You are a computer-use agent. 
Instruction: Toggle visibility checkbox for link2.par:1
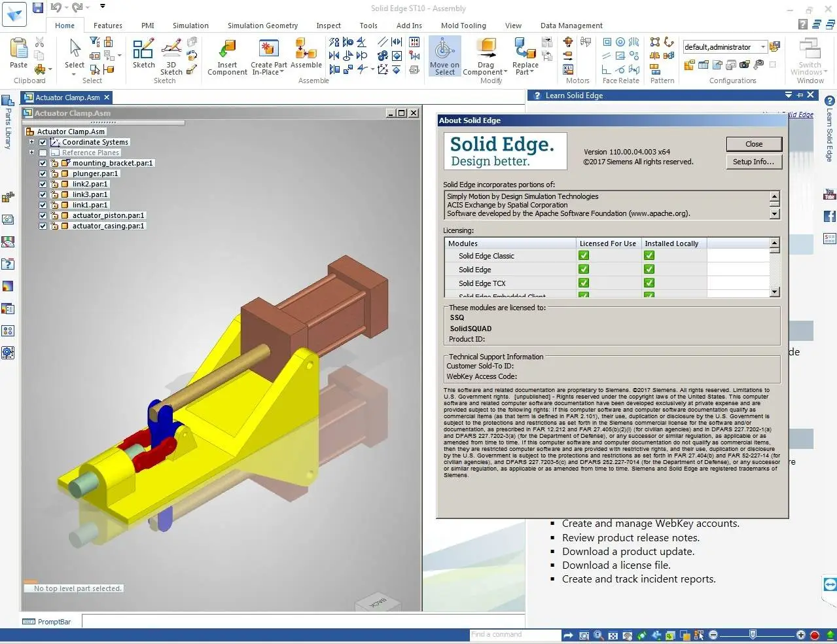[x=43, y=184]
